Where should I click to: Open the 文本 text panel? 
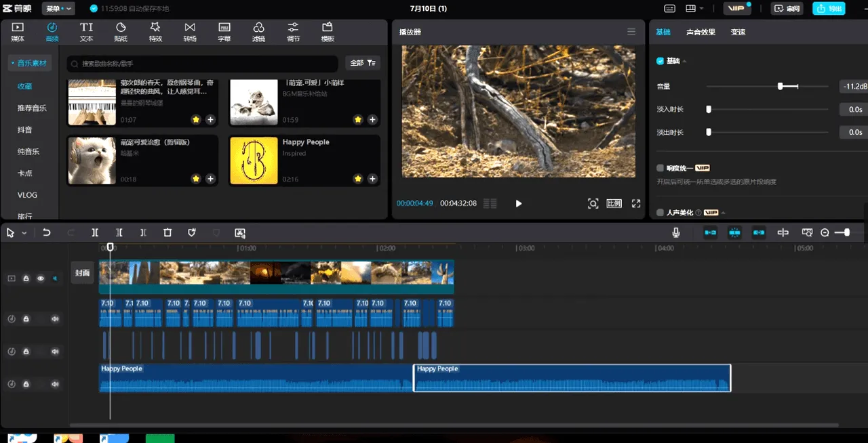click(87, 32)
